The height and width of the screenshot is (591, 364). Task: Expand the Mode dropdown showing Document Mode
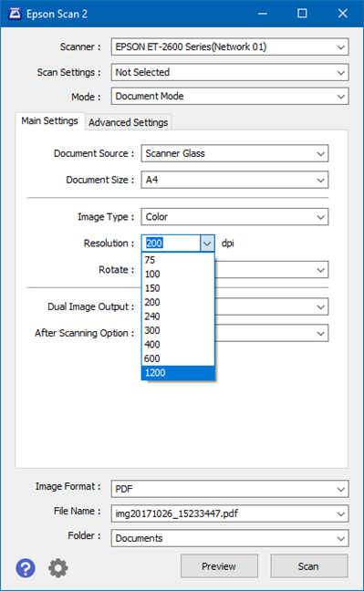pos(230,97)
